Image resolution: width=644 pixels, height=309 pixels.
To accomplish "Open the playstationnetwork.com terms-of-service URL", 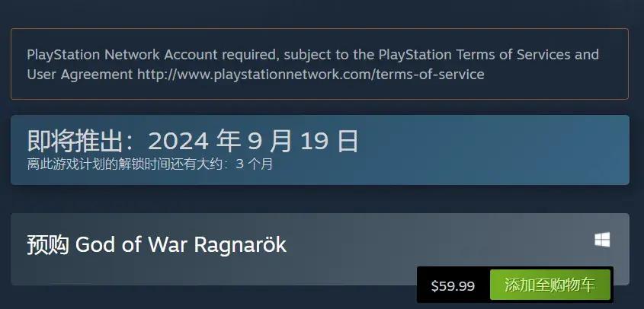I will [310, 75].
